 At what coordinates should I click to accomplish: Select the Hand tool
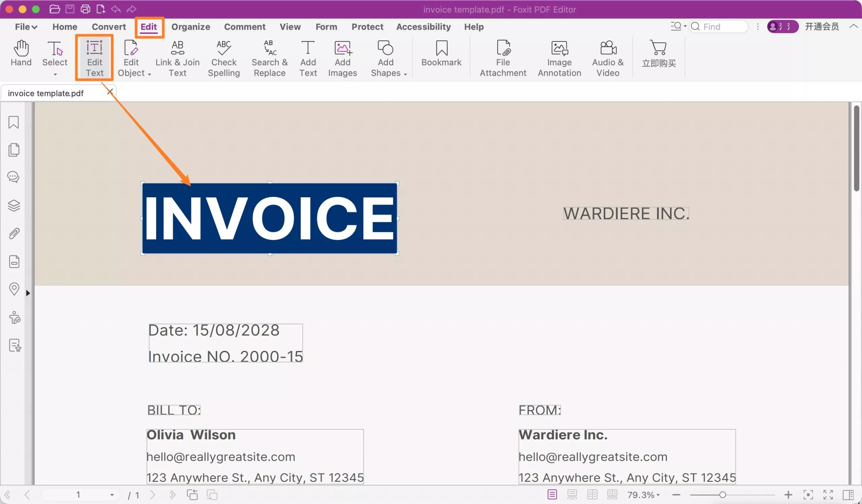pyautogui.click(x=21, y=53)
